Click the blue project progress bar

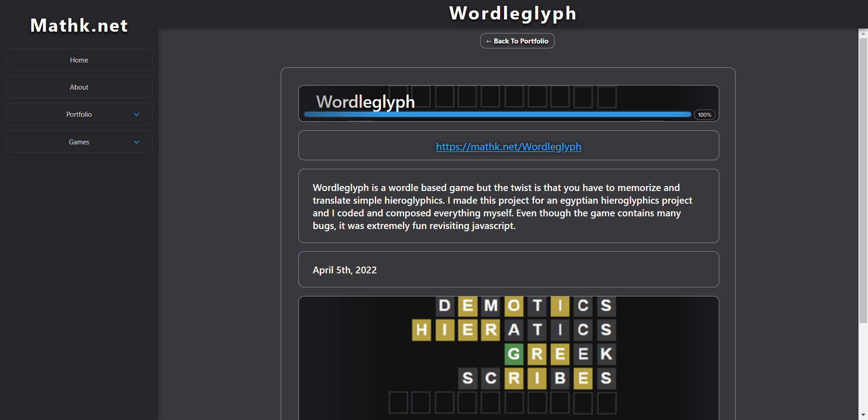pyautogui.click(x=497, y=115)
